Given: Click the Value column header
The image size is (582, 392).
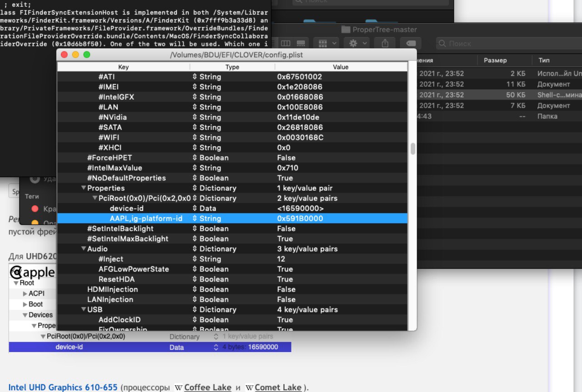Looking at the screenshot, I should click(x=341, y=67).
